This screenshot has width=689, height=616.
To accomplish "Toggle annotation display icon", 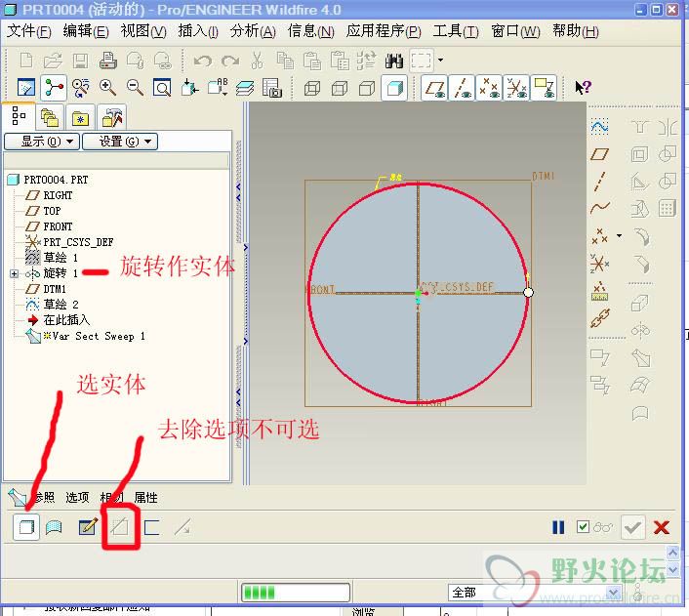I will 544,88.
